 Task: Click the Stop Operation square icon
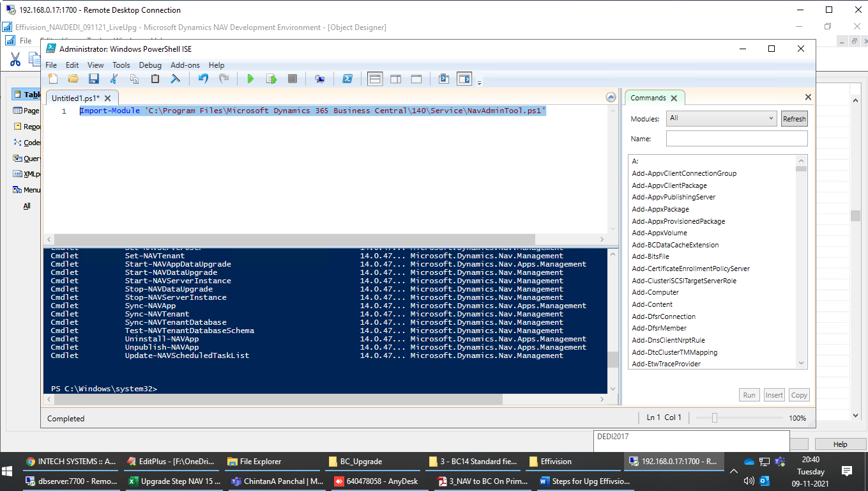point(293,79)
